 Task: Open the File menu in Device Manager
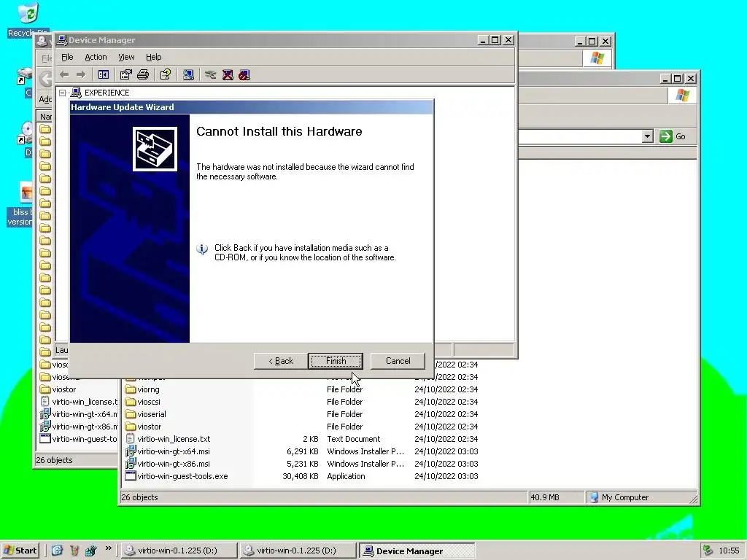pyautogui.click(x=67, y=57)
